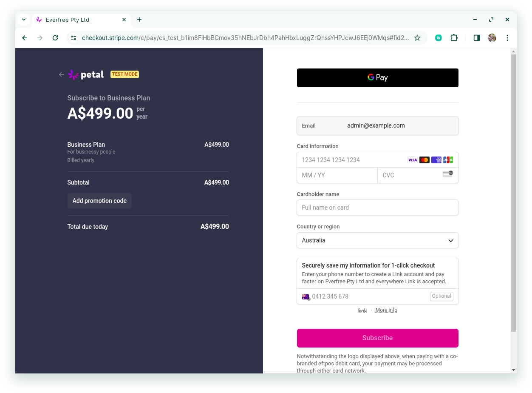
Task: Open the Chrome three-dot menu
Action: tap(507, 38)
